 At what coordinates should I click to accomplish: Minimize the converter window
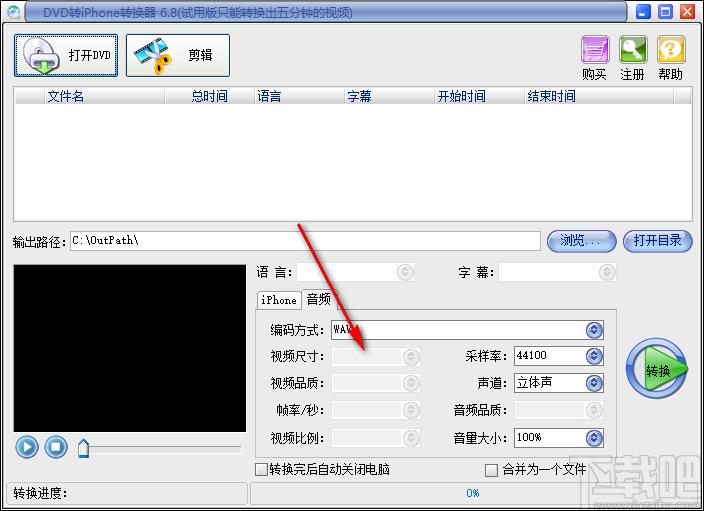coord(643,11)
